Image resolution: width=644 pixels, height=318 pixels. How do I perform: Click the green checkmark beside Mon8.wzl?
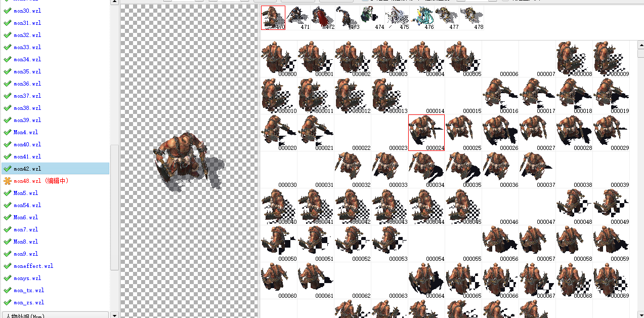pyautogui.click(x=7, y=242)
